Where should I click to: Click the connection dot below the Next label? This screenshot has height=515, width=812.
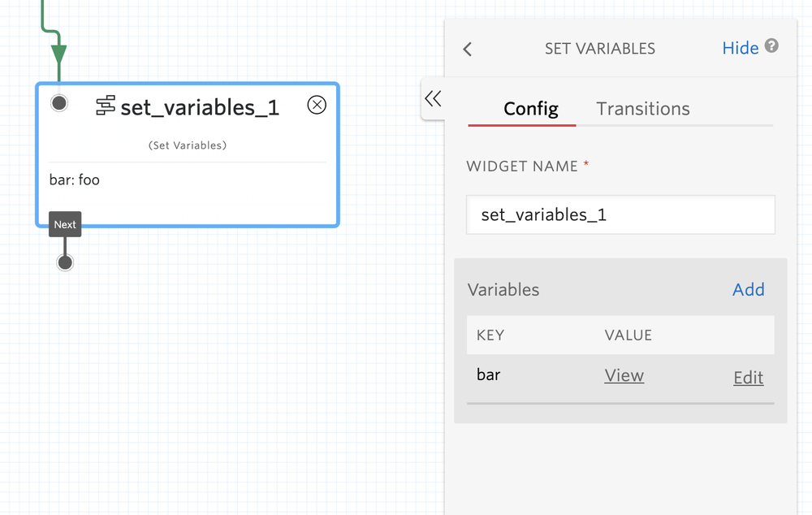[64, 262]
